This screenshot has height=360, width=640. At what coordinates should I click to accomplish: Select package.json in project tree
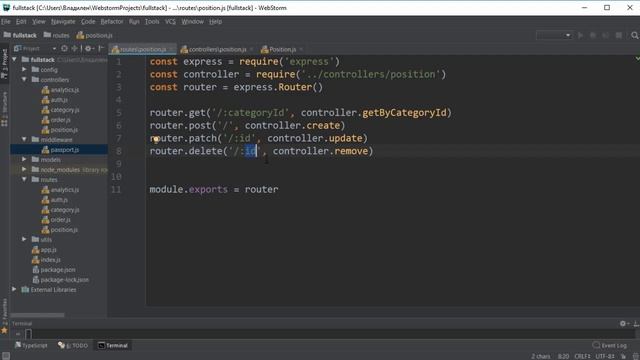pos(54,270)
